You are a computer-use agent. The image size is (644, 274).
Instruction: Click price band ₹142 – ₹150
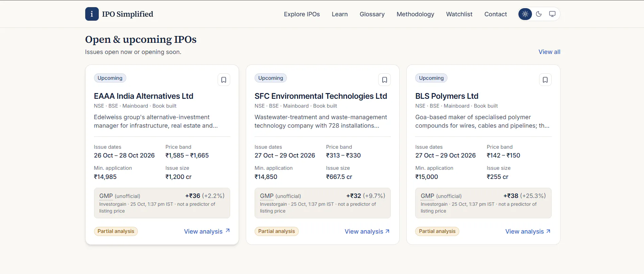pyautogui.click(x=503, y=156)
